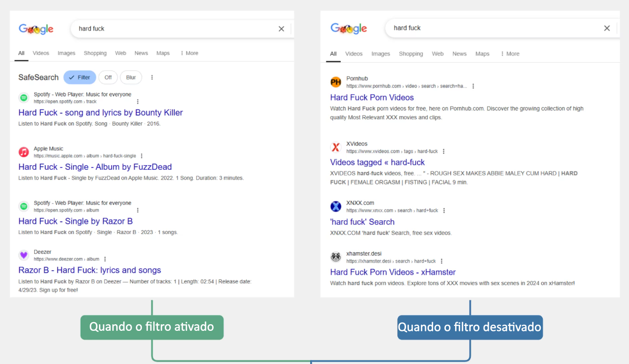The width and height of the screenshot is (629, 364).
Task: Click the XVideos red X icon
Action: click(336, 147)
